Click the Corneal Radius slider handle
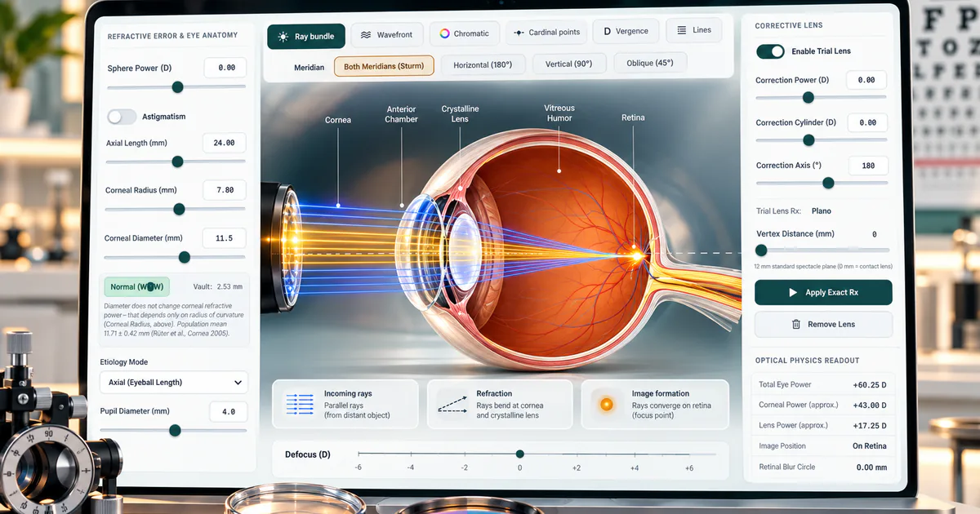 (179, 210)
